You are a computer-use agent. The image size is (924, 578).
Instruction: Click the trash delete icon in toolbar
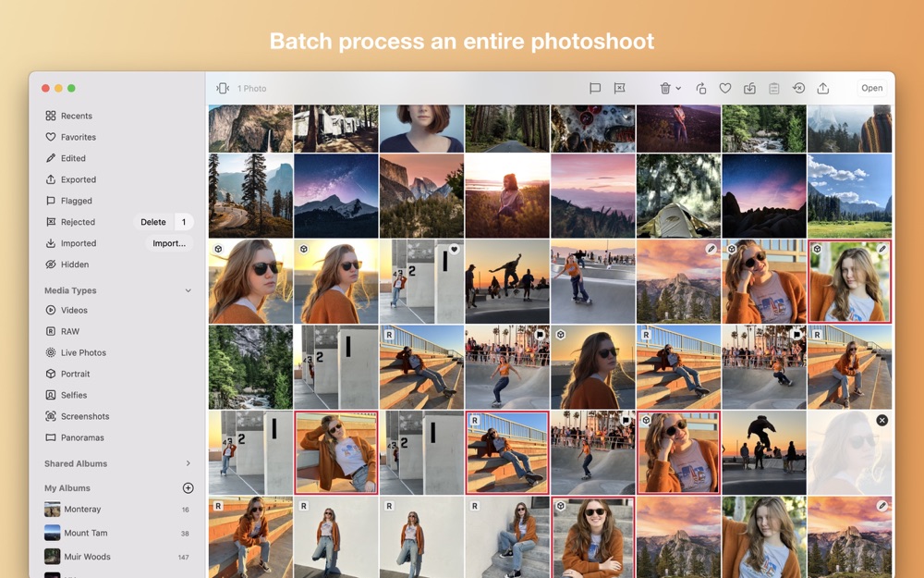tap(665, 89)
